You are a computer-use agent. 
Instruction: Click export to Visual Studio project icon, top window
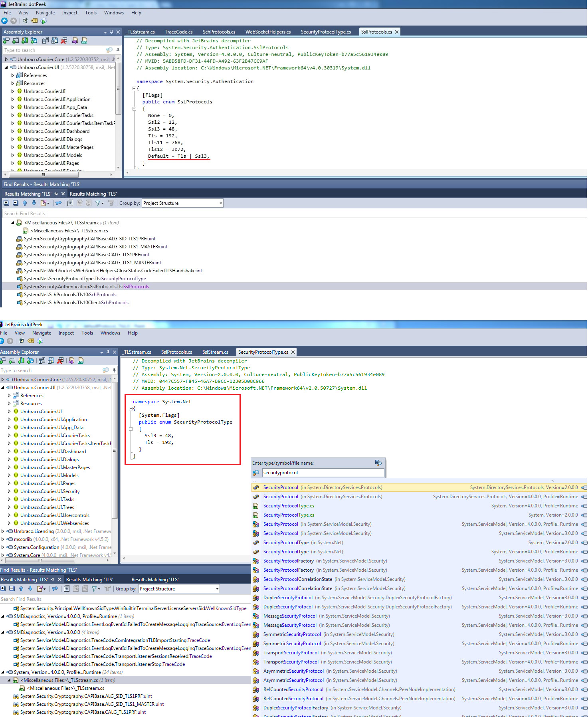[x=75, y=40]
